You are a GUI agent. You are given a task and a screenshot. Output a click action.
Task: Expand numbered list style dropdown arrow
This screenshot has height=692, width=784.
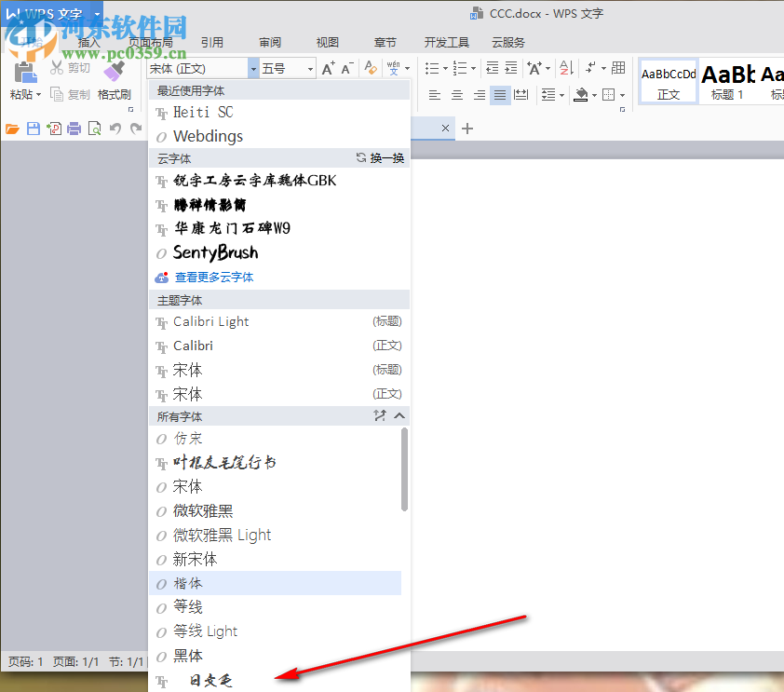[473, 69]
